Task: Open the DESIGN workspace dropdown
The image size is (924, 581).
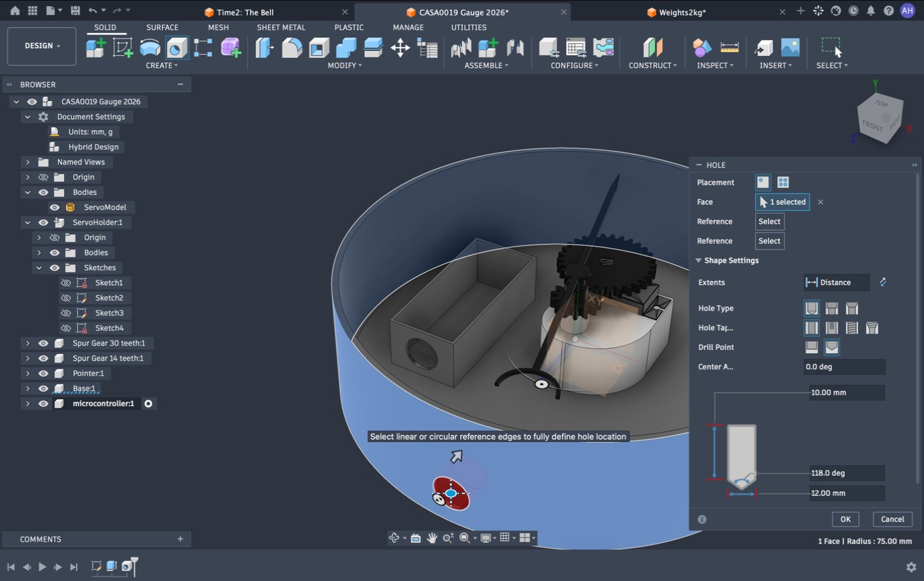Action: [42, 46]
